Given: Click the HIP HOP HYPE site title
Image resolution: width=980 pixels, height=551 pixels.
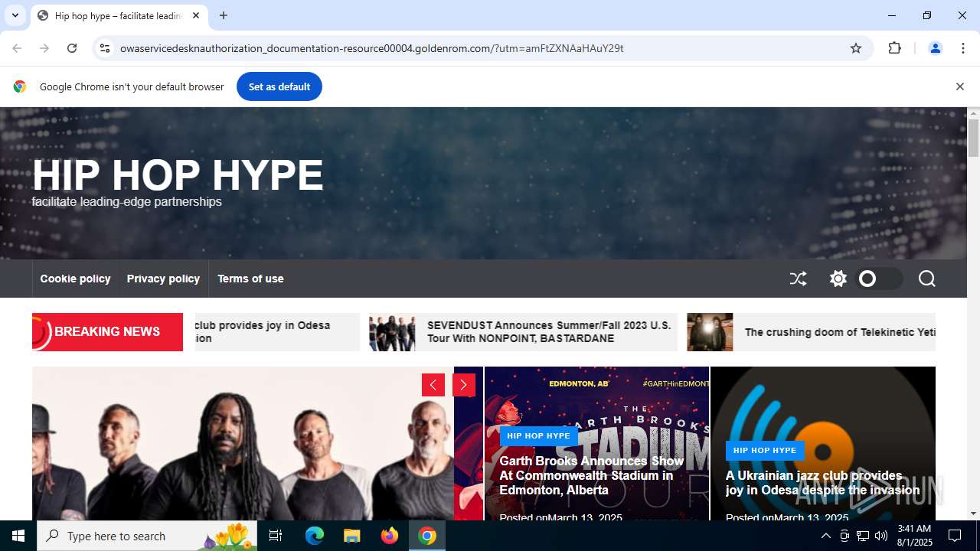Looking at the screenshot, I should 178,174.
